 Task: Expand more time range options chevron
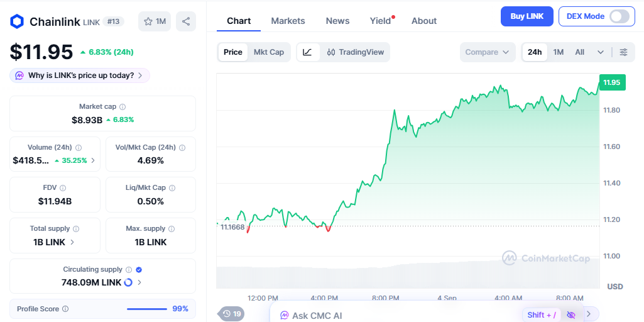601,52
